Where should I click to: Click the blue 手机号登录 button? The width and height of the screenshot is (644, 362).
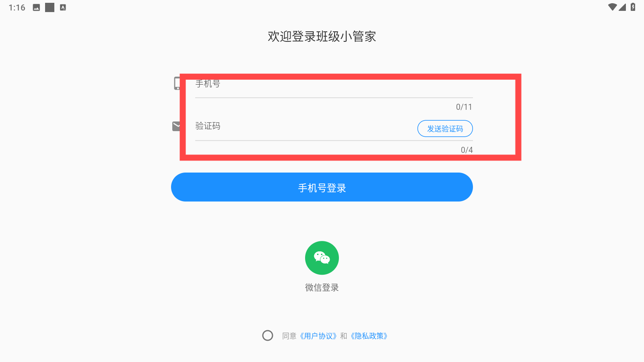(322, 187)
